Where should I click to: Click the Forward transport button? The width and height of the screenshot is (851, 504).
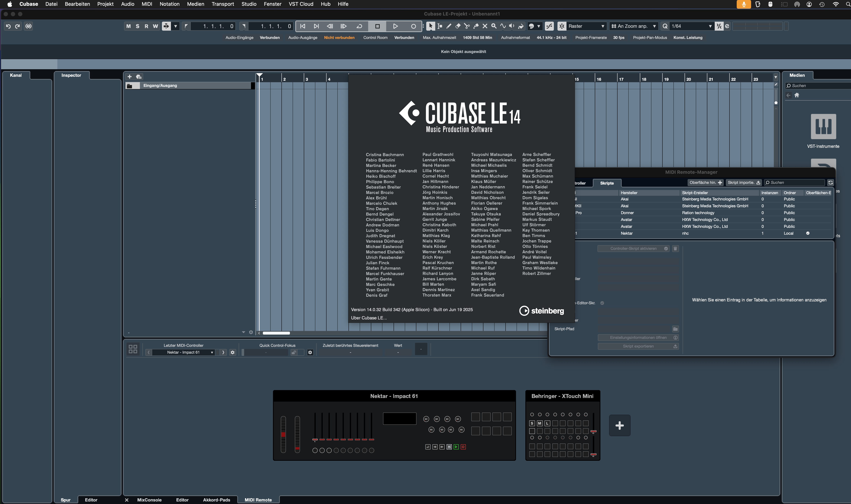point(343,26)
